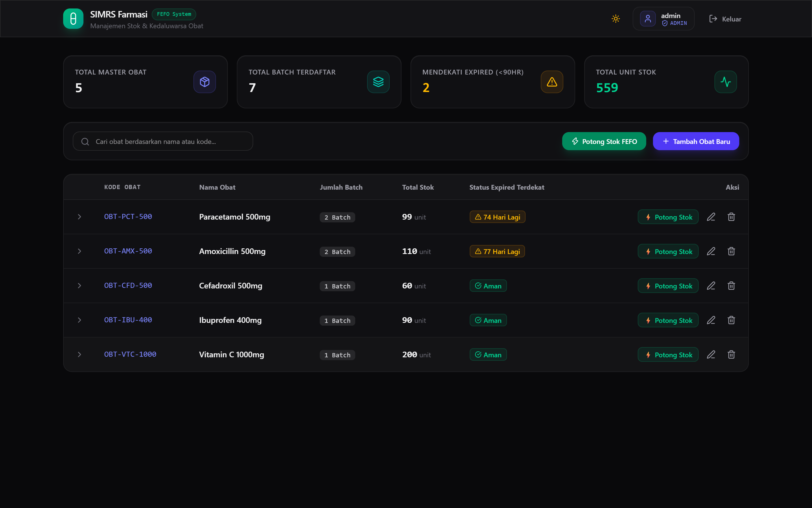
Task: Click the OBT-VTC-1000 code
Action: (130, 354)
